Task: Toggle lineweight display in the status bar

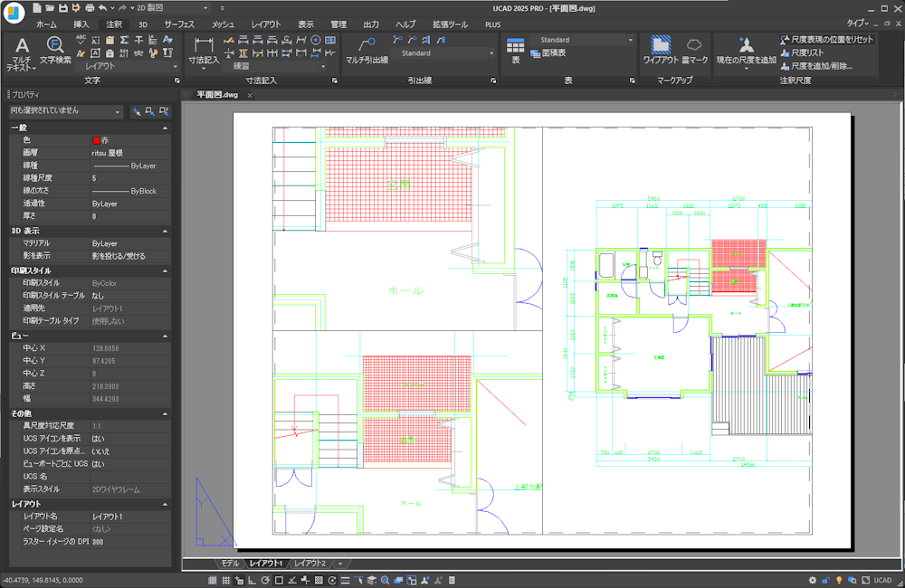Action: pos(345,580)
